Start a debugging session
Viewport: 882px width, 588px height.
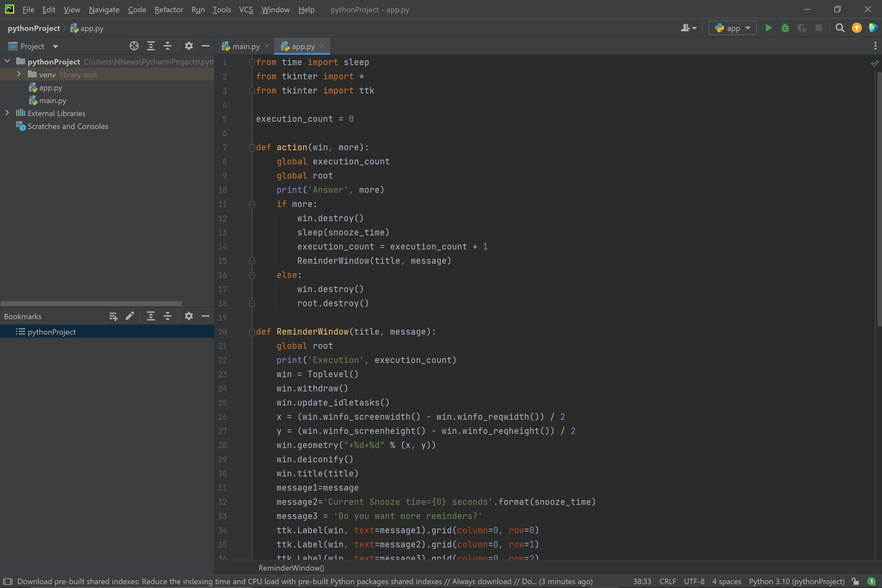785,28
